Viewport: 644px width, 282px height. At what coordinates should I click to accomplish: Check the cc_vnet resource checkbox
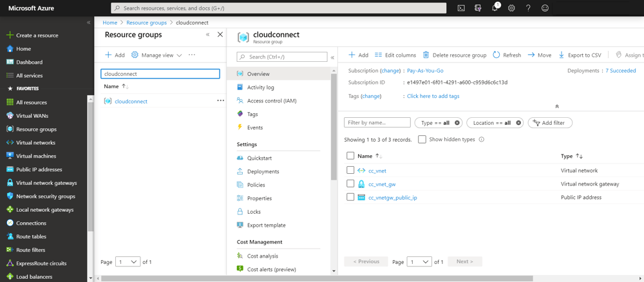pyautogui.click(x=350, y=171)
